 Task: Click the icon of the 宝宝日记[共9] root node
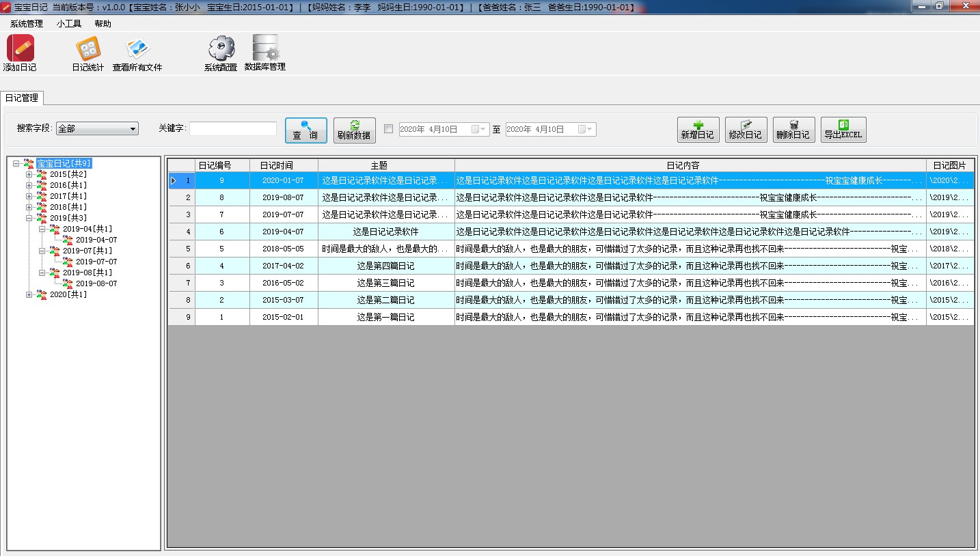tap(29, 163)
